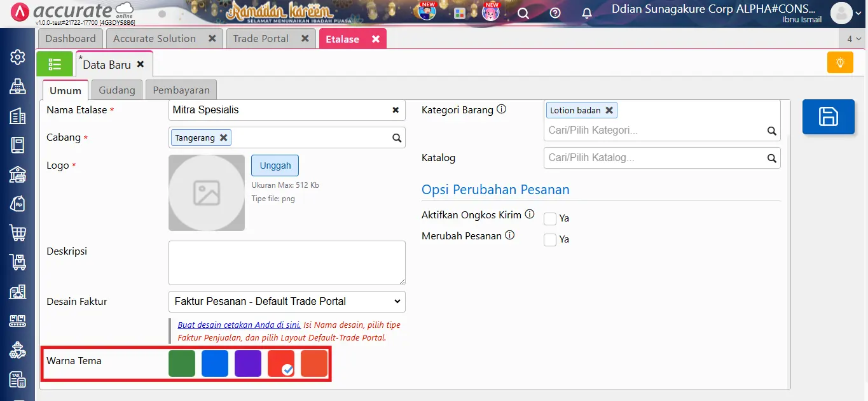Remove the Tangerang tag from Cabang field

[223, 137]
